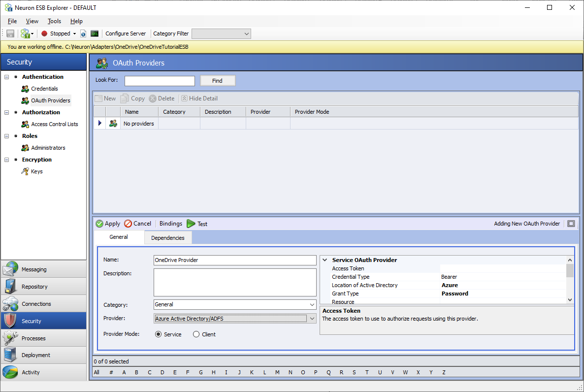
Task: Open the View menu
Action: pos(32,21)
